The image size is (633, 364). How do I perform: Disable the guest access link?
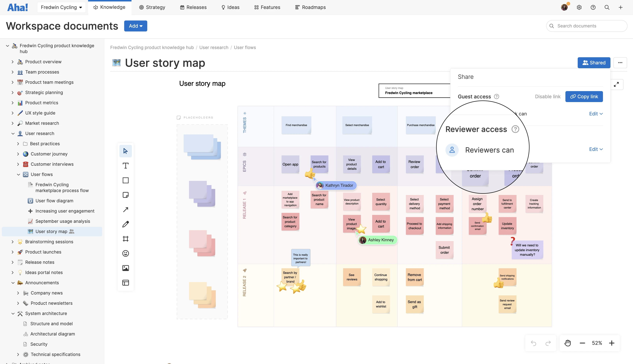point(547,97)
